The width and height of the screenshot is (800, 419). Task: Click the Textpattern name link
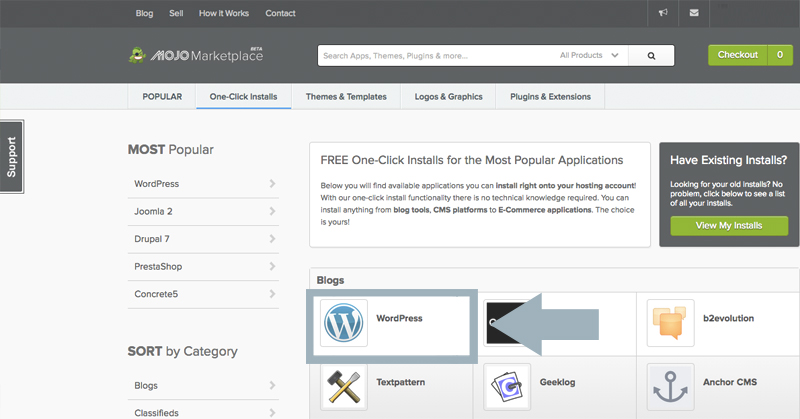[401, 382]
